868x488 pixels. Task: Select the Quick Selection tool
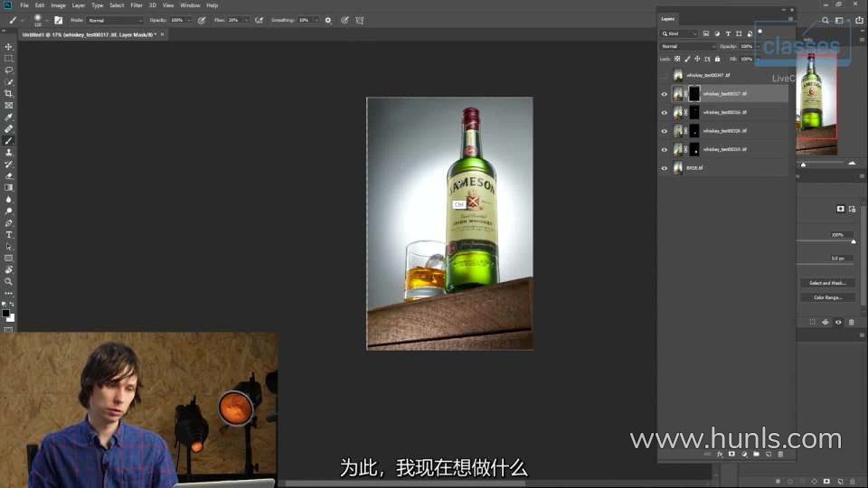[8, 82]
